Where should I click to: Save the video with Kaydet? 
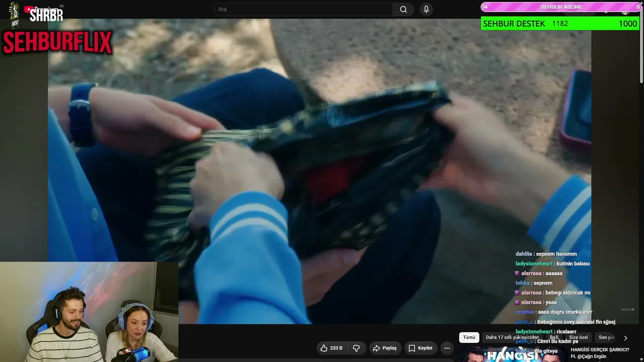tap(420, 348)
